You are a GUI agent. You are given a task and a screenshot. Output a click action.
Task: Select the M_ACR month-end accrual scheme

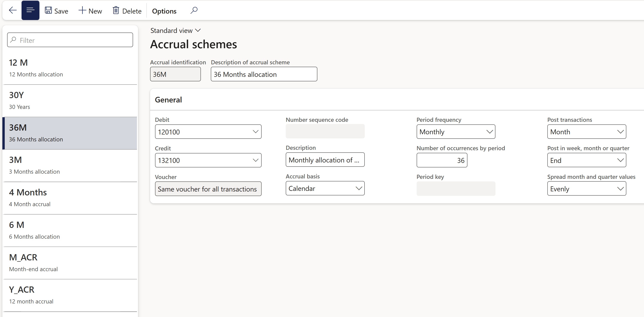(x=70, y=263)
